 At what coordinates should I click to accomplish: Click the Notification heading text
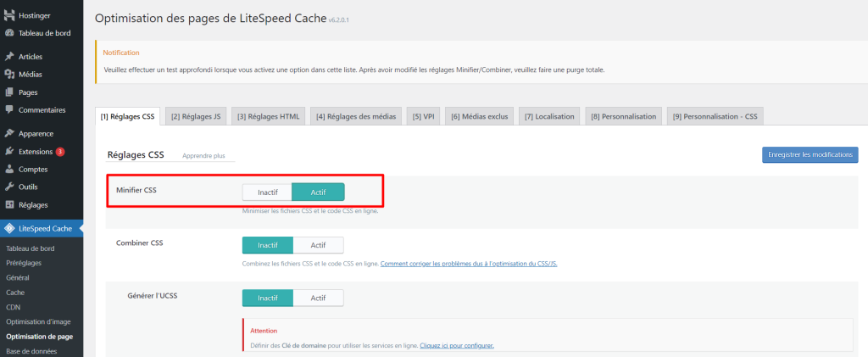[121, 53]
